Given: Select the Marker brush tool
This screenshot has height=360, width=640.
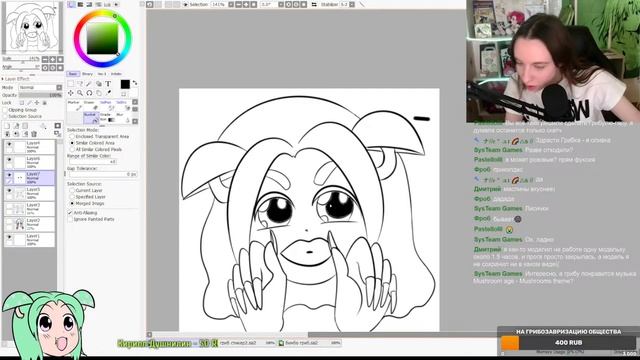Looking at the screenshot, I should 75,106.
